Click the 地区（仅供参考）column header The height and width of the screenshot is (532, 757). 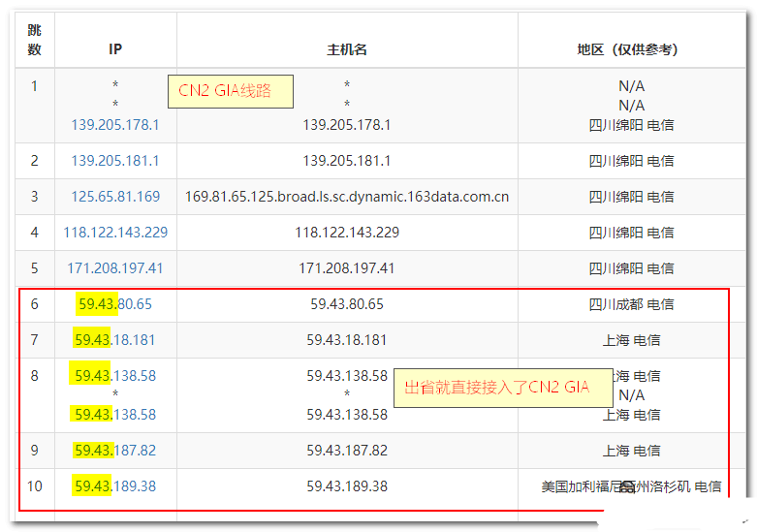[631, 49]
